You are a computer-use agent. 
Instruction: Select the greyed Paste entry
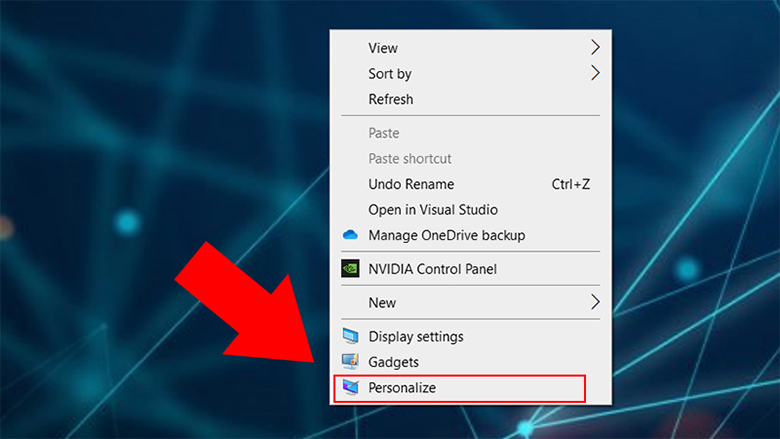[383, 133]
